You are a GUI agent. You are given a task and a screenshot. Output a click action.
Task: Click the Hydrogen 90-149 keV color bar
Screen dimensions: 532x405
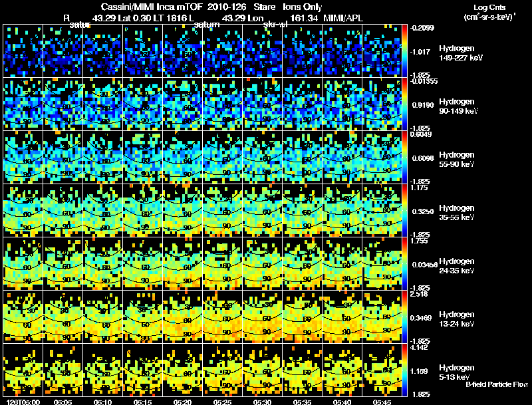coord(404,104)
